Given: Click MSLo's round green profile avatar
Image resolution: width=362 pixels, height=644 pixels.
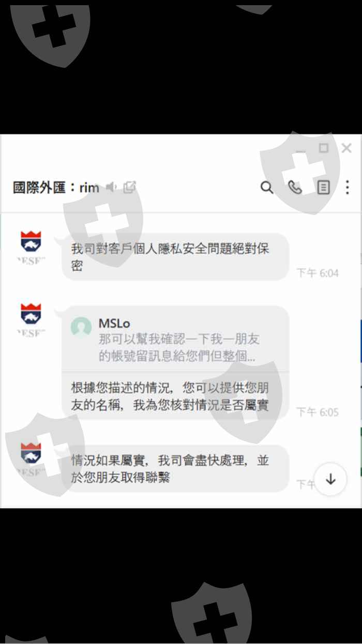Looking at the screenshot, I should (x=81, y=328).
